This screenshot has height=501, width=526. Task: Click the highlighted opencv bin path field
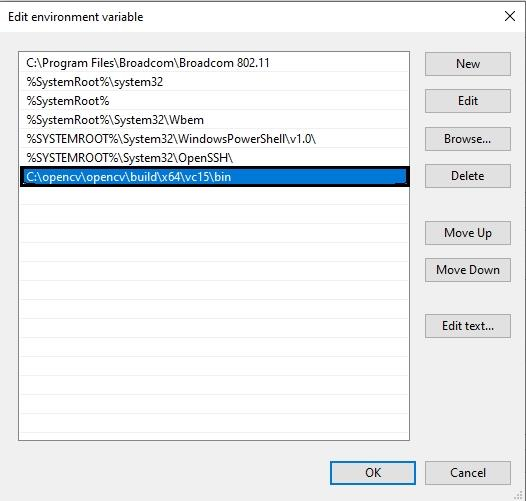click(x=215, y=177)
